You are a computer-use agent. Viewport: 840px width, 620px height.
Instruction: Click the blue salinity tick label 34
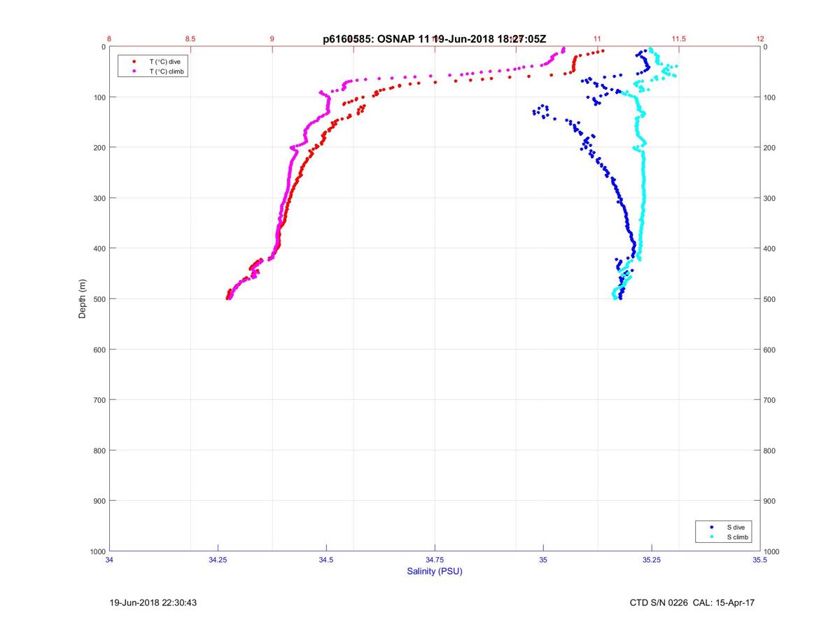(110, 560)
